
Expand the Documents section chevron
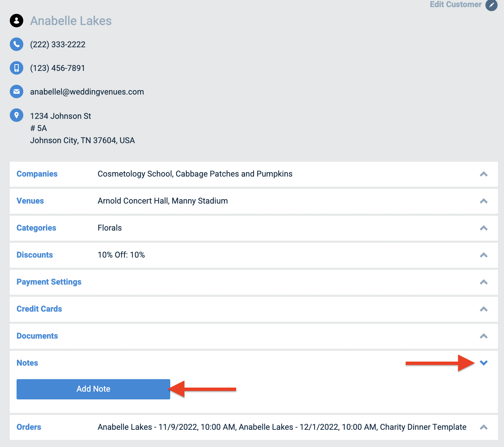point(484,336)
